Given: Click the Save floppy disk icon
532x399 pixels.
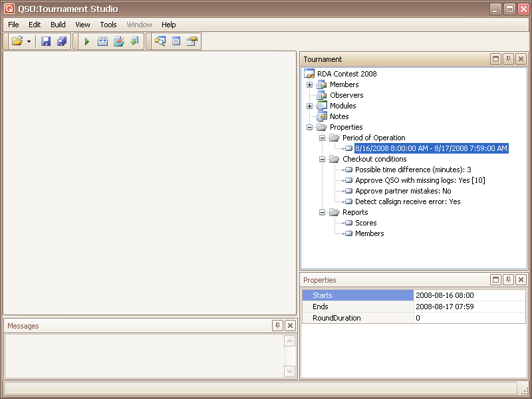Looking at the screenshot, I should [46, 42].
